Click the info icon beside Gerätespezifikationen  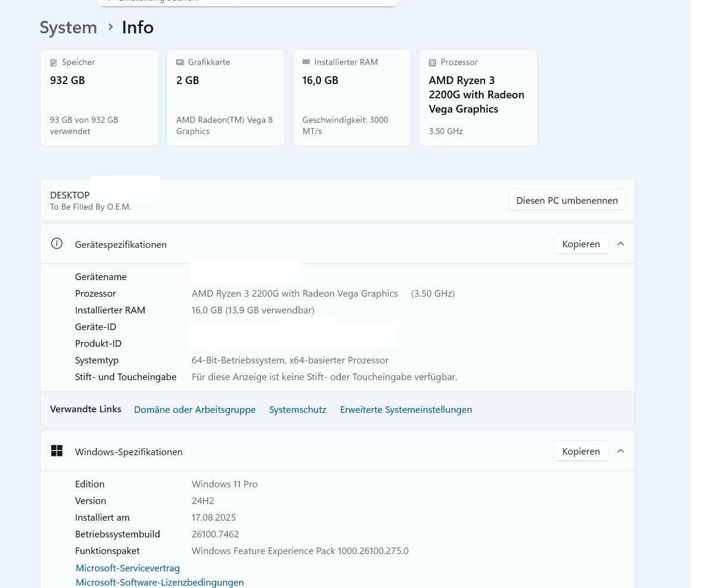click(x=57, y=244)
